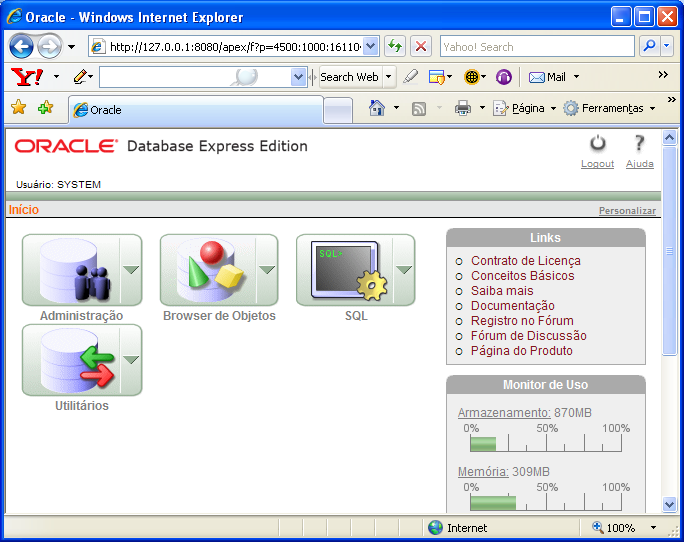Click the yellow globe toolbar icon
This screenshot has height=542, width=684.
(x=472, y=77)
